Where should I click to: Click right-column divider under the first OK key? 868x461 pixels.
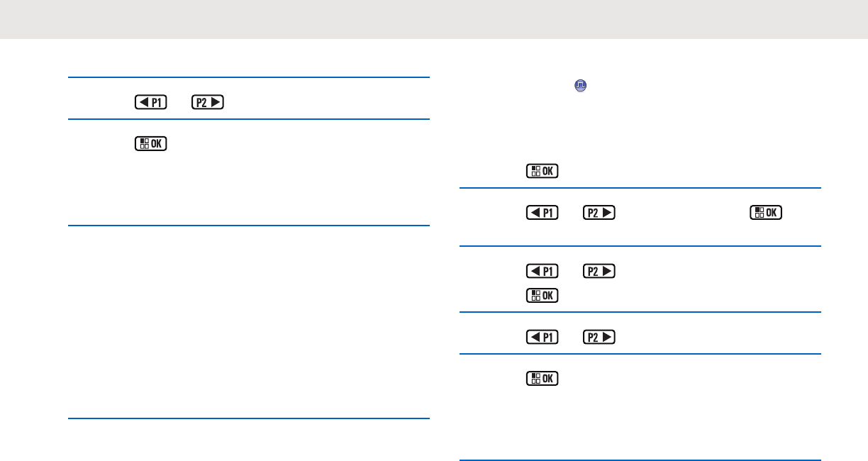point(640,188)
